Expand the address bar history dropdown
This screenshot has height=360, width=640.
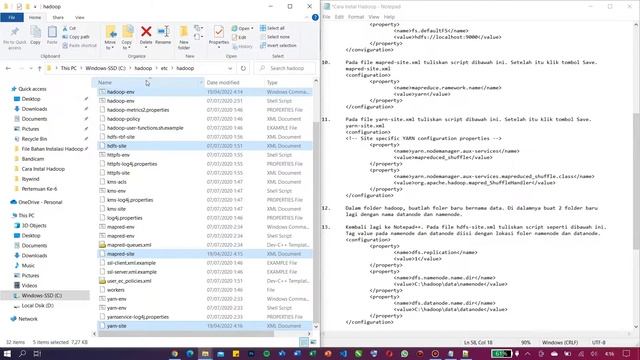coord(230,68)
